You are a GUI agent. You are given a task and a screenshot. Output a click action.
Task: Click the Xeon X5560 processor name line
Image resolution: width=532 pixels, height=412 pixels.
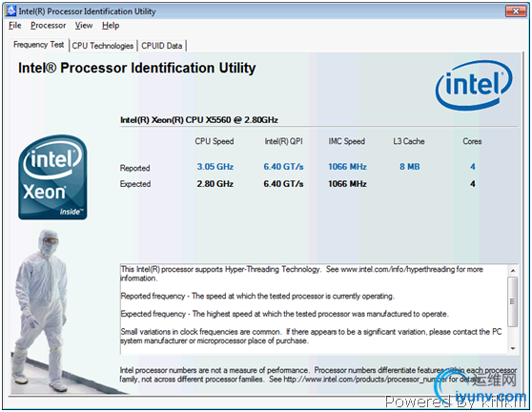[x=199, y=120]
